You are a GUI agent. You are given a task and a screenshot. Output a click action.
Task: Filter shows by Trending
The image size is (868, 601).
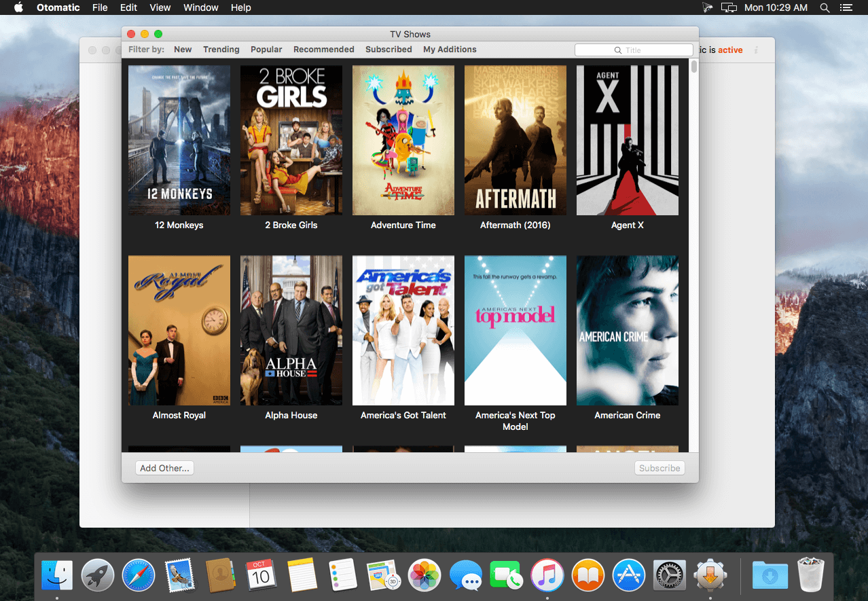tap(221, 50)
